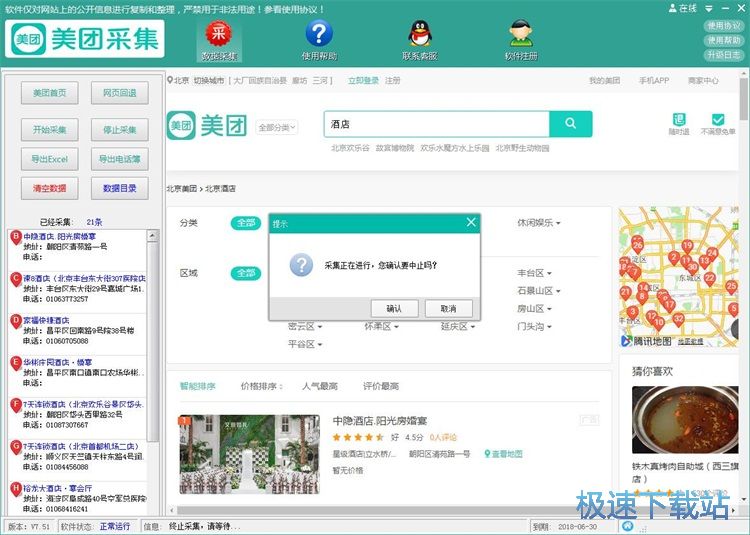Click the 软件注册 user icon
The width and height of the screenshot is (750, 535).
click(520, 35)
